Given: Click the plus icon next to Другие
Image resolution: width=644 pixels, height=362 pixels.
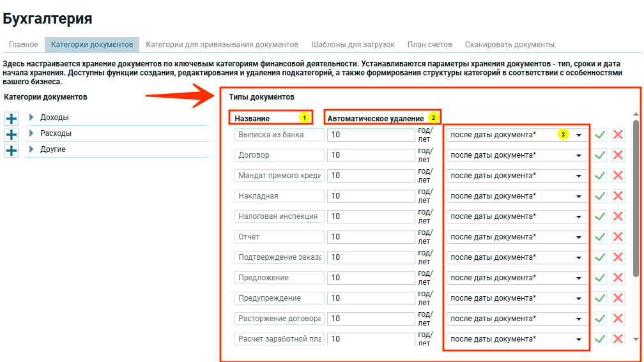Looking at the screenshot, I should pyautogui.click(x=11, y=151).
